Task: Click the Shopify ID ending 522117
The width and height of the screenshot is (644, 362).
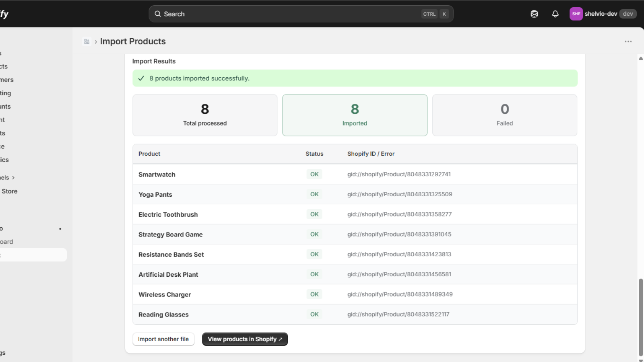Action: pyautogui.click(x=398, y=314)
